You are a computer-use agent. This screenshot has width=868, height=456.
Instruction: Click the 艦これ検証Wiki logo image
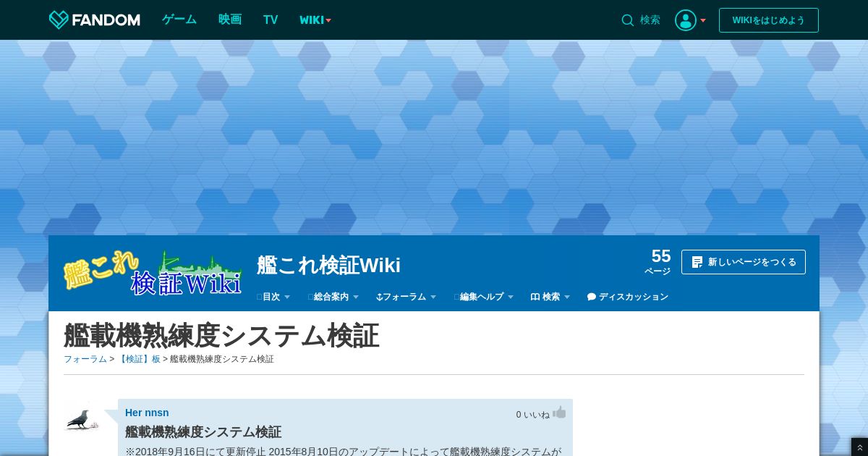coord(153,274)
